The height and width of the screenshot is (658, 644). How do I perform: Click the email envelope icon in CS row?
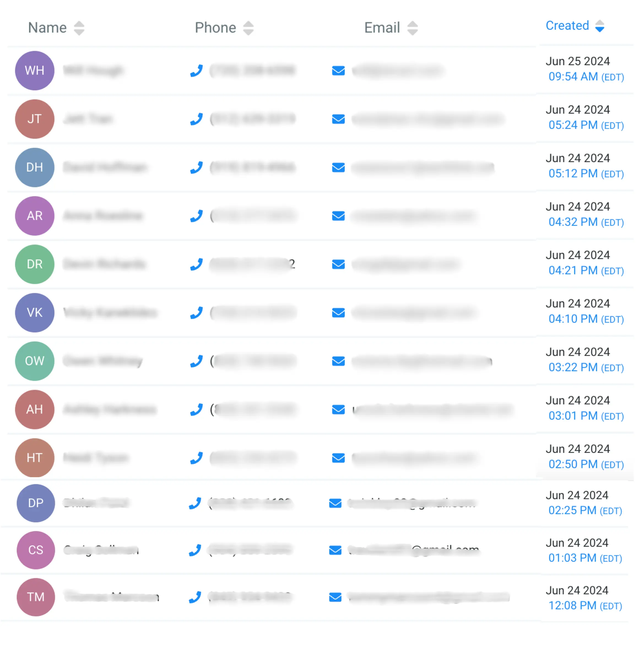(335, 550)
